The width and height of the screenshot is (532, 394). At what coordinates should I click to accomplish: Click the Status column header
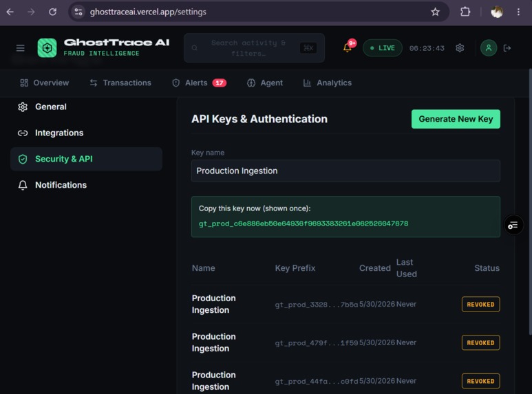click(x=487, y=268)
